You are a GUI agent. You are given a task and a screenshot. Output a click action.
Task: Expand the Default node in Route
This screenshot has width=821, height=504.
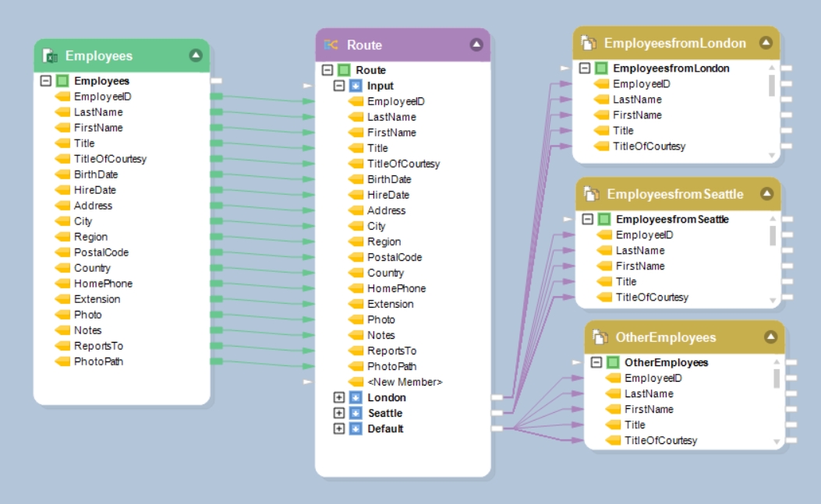[x=338, y=428]
